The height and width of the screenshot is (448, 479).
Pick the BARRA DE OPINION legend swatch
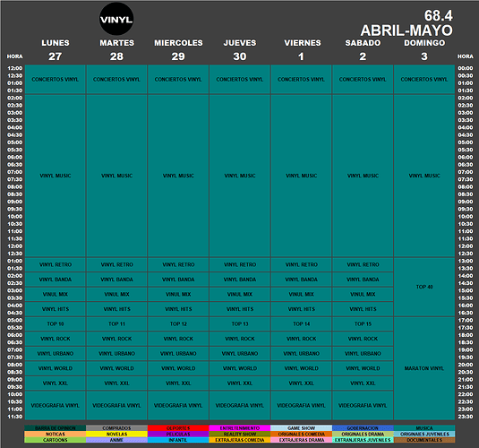pyautogui.click(x=56, y=428)
